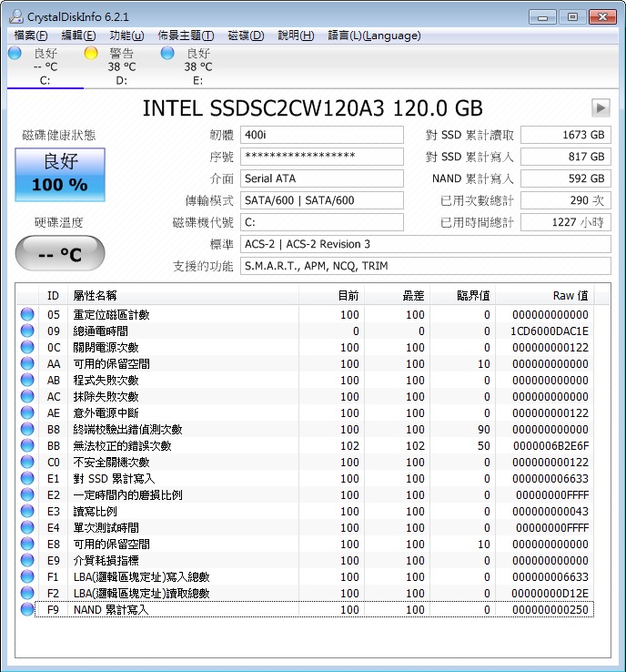Click the 屬性名稱 column header
The width and height of the screenshot is (626, 672).
pyautogui.click(x=183, y=295)
